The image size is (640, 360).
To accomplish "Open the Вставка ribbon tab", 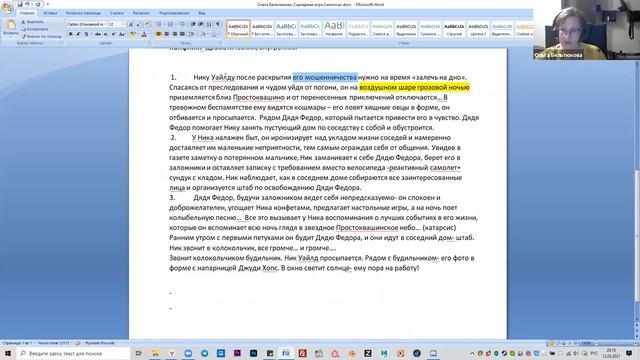I will 51,13.
